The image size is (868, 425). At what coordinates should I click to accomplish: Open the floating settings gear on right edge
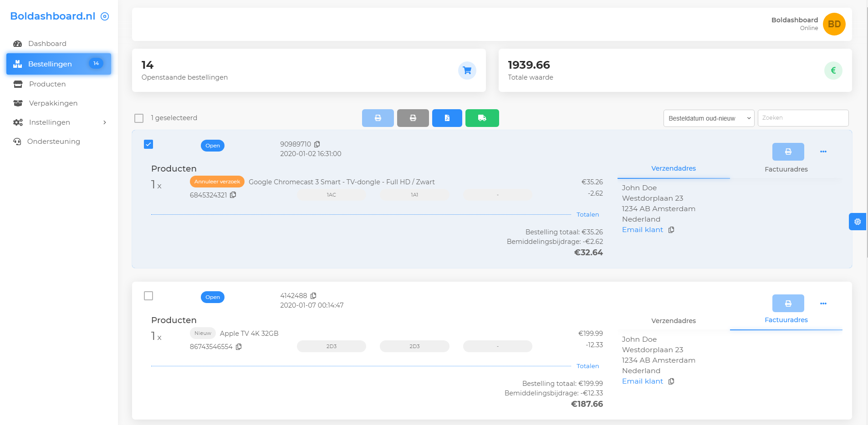(x=858, y=222)
